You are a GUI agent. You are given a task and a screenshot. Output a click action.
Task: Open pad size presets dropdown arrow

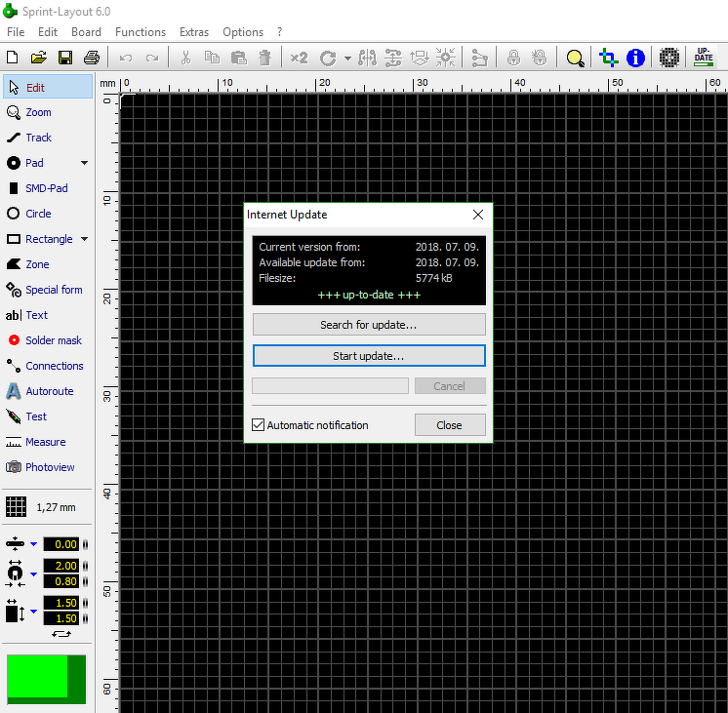pos(33,574)
